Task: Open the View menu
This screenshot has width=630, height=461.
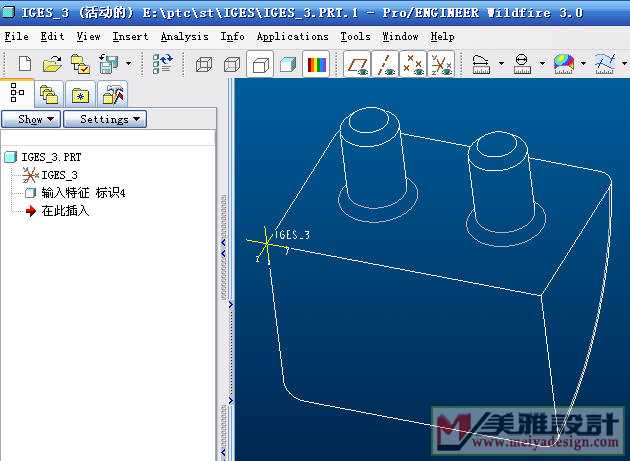Action: (88, 37)
